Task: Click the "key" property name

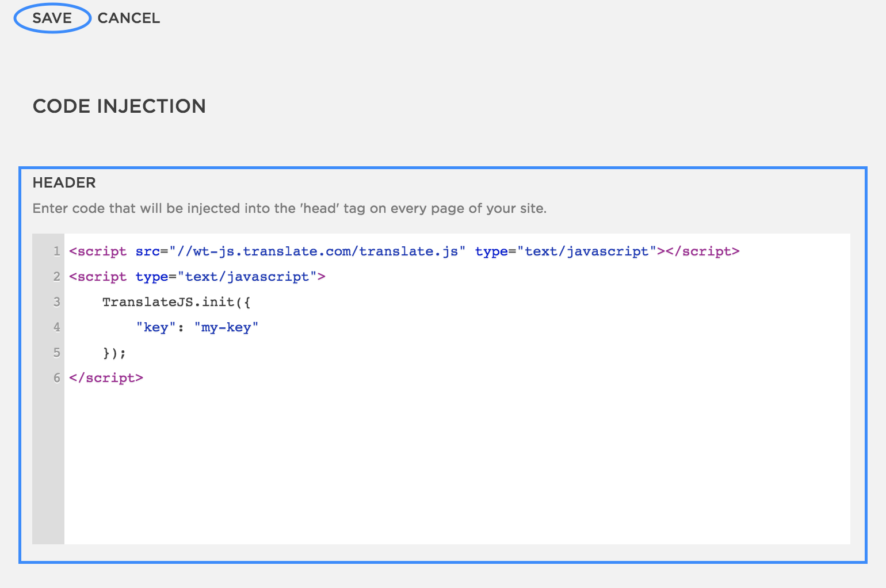Action: pos(156,327)
